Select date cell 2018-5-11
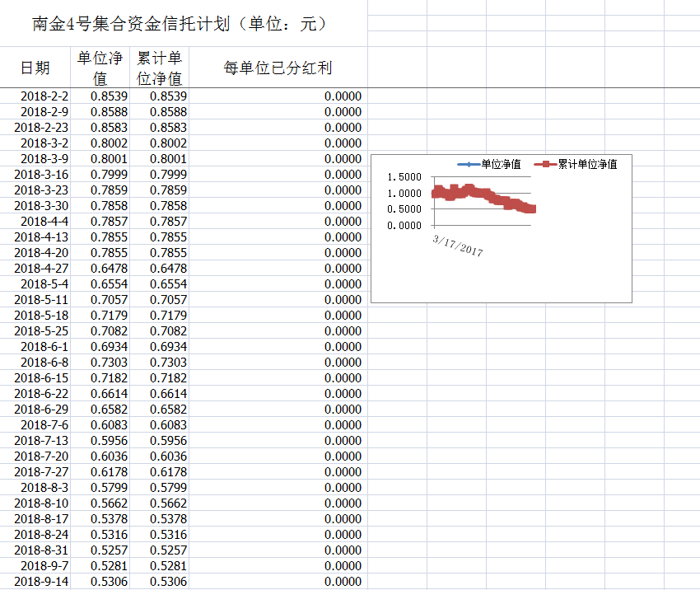Screen dimensions: 700x590 coord(35,299)
